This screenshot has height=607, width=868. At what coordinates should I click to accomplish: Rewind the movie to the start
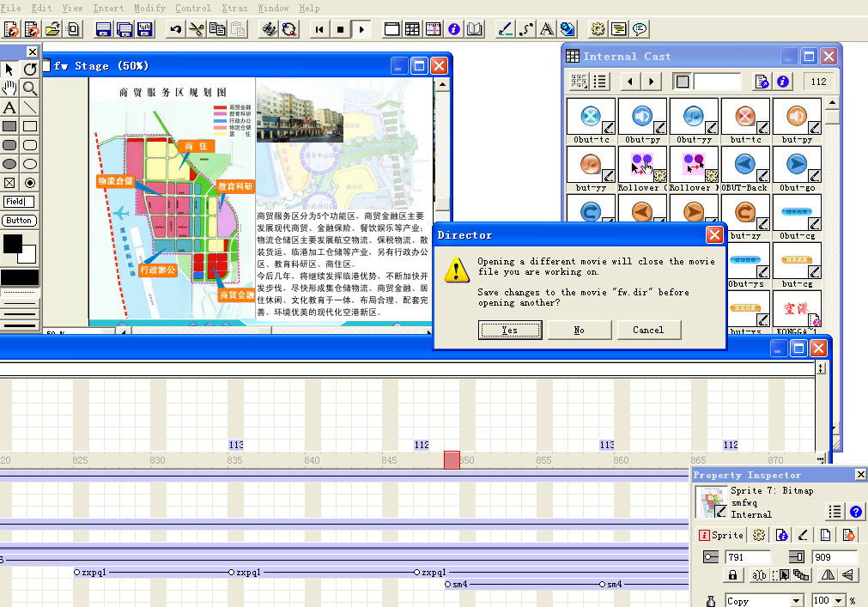pos(319,29)
